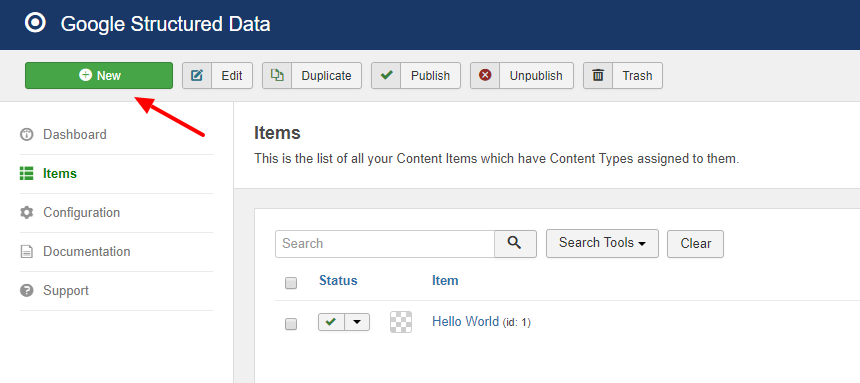Screen dimensions: 860x383
Task: Toggle published status checkmark for Hello World
Action: (331, 322)
